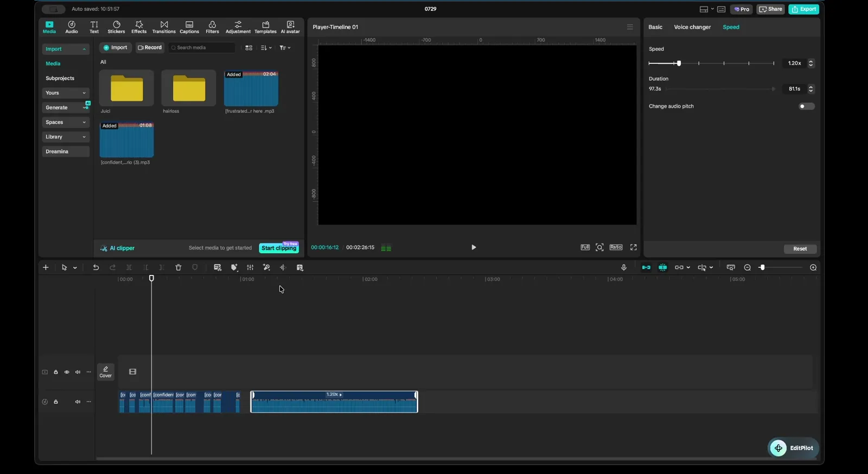
Task: Open the Adjustment panel
Action: coord(238,27)
